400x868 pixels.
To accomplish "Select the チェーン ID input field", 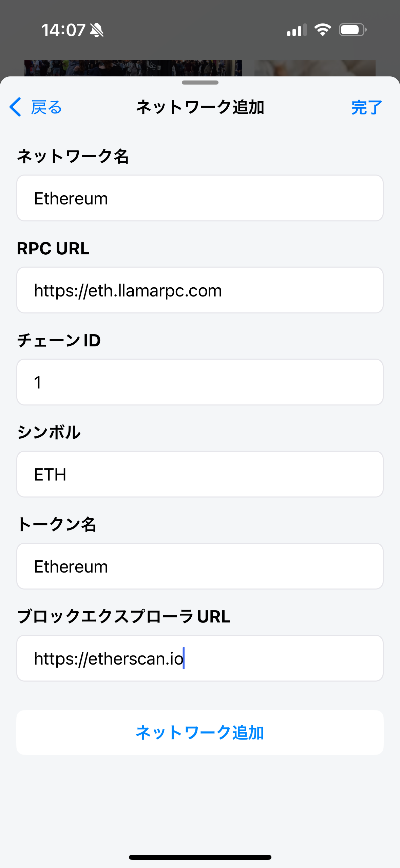I will tap(200, 382).
